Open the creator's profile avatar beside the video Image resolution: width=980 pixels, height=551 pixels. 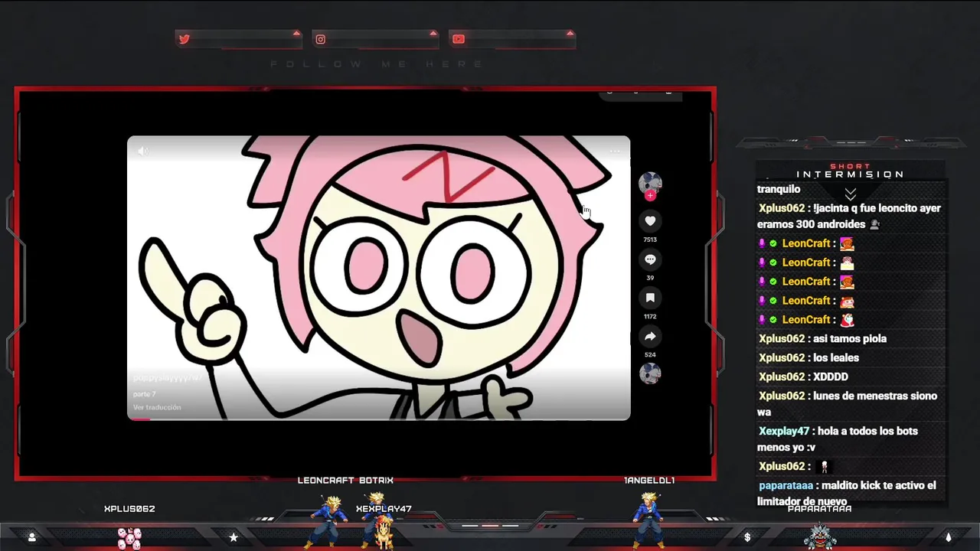click(650, 183)
